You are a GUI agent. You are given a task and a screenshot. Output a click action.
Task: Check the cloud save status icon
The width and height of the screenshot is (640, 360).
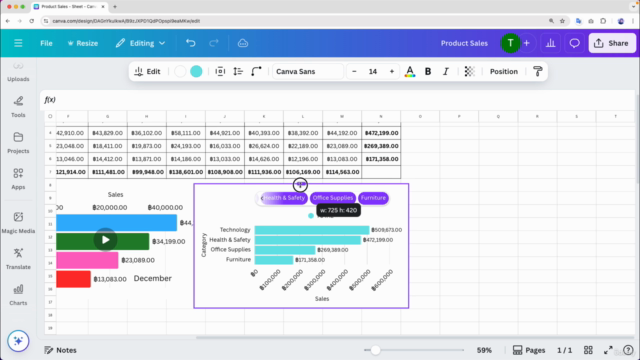pos(243,43)
